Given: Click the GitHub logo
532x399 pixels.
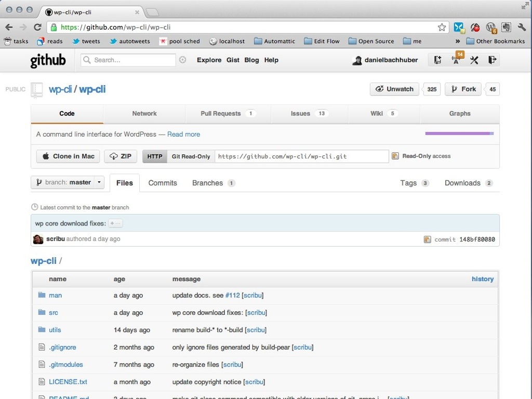Looking at the screenshot, I should [48, 60].
